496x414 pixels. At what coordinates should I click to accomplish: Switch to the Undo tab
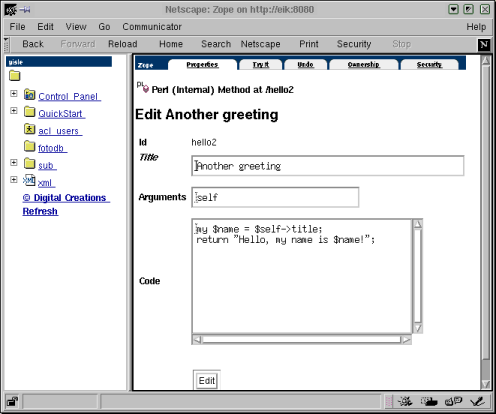305,65
